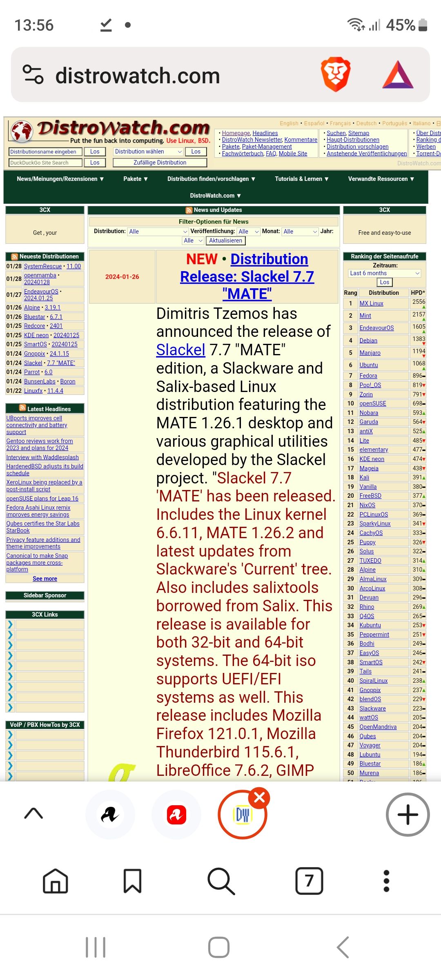Tap the Brave Shields lion icon

336,75
